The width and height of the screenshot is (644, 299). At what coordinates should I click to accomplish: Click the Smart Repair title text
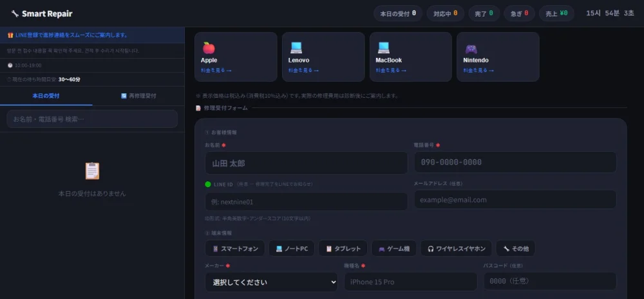coord(47,14)
